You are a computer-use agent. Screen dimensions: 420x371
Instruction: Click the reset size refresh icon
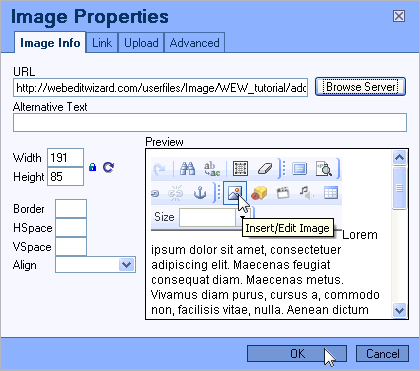(108, 167)
